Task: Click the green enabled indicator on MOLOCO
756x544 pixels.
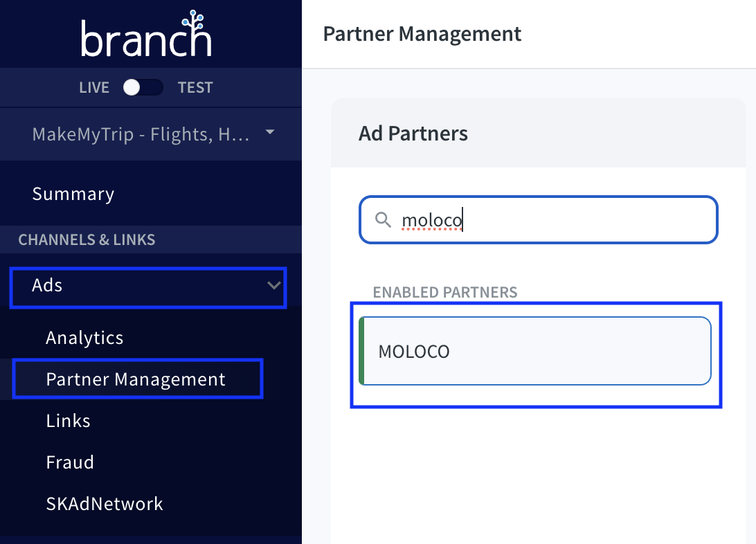Action: click(x=361, y=351)
